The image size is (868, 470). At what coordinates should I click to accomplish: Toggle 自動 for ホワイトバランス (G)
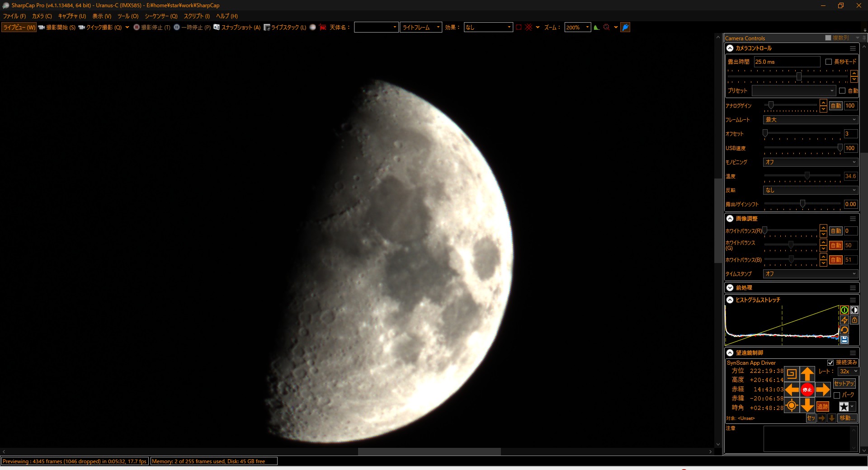tap(836, 245)
